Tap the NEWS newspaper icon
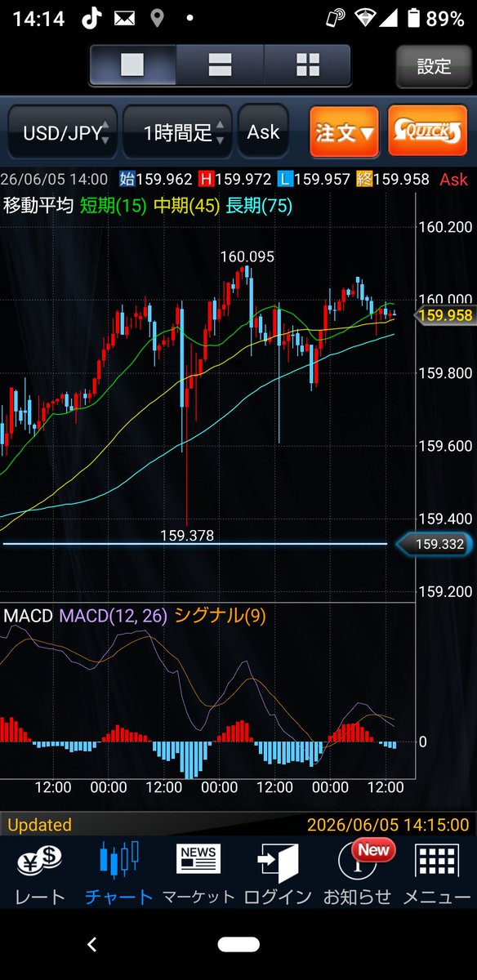477x980 pixels. [198, 861]
